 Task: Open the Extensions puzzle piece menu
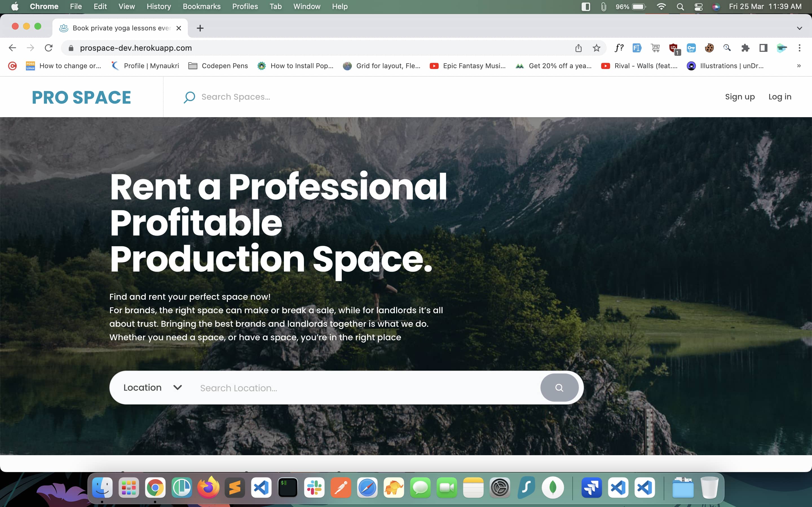tap(745, 48)
